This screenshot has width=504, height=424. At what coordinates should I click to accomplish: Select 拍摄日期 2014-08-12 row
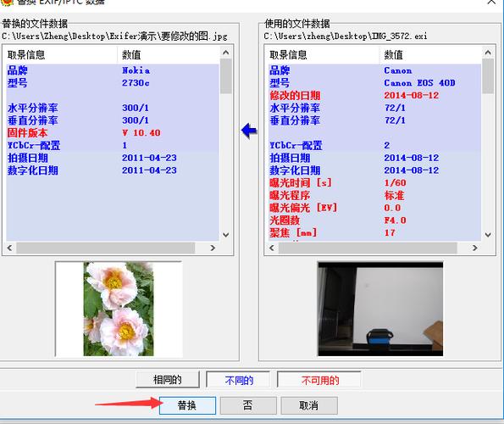click(x=374, y=158)
